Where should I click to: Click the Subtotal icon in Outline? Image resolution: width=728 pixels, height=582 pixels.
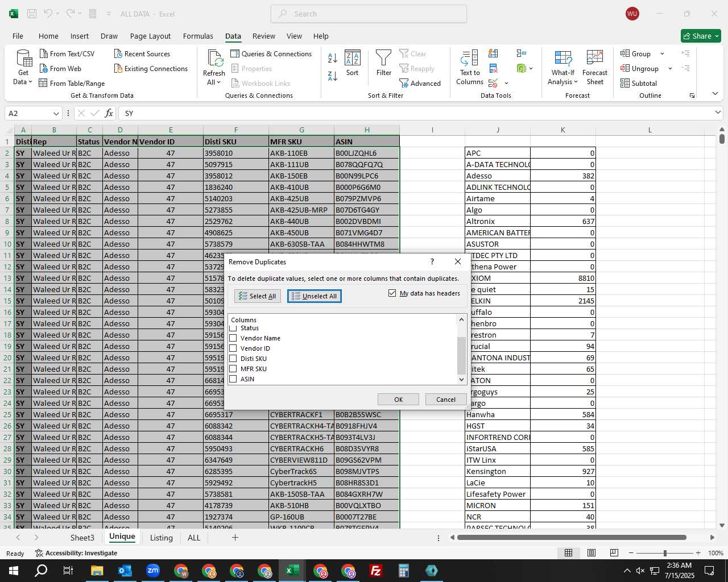(625, 83)
